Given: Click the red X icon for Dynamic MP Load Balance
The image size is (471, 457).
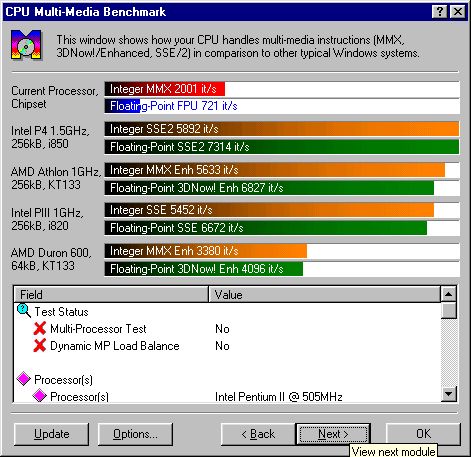Looking at the screenshot, I should tap(40, 346).
